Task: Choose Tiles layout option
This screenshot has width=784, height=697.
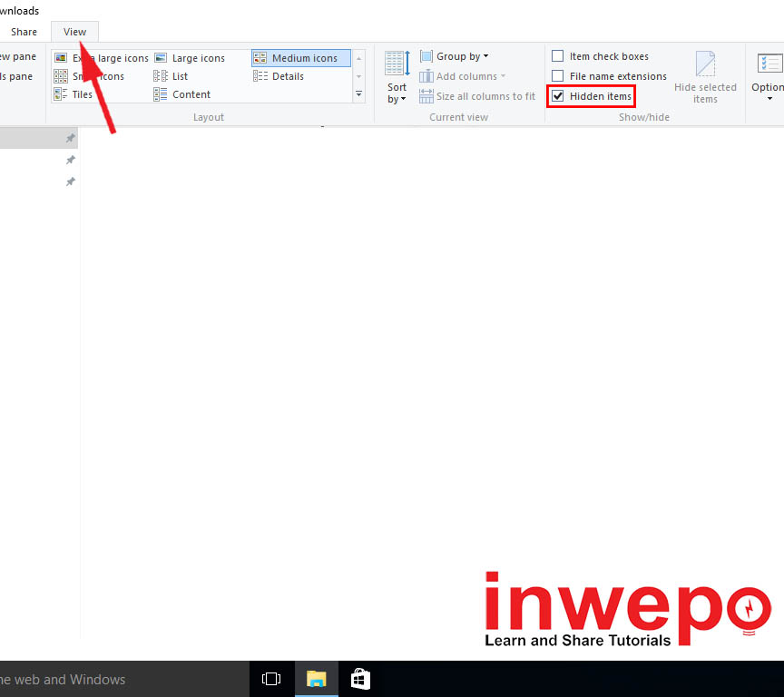Action: pos(73,94)
